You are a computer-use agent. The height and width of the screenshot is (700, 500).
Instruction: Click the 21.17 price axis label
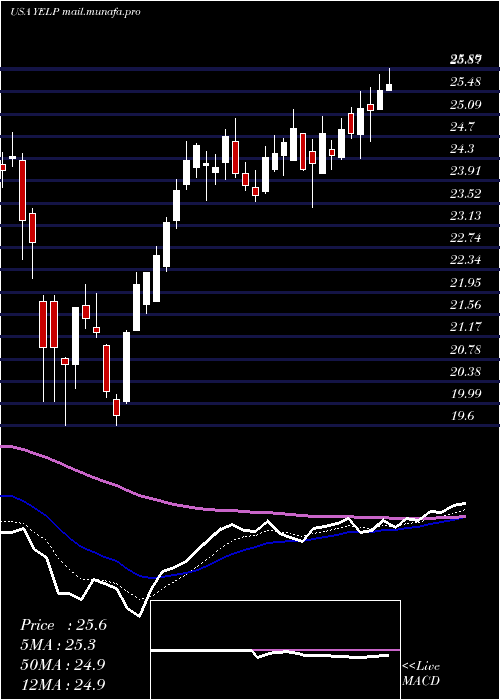466,327
